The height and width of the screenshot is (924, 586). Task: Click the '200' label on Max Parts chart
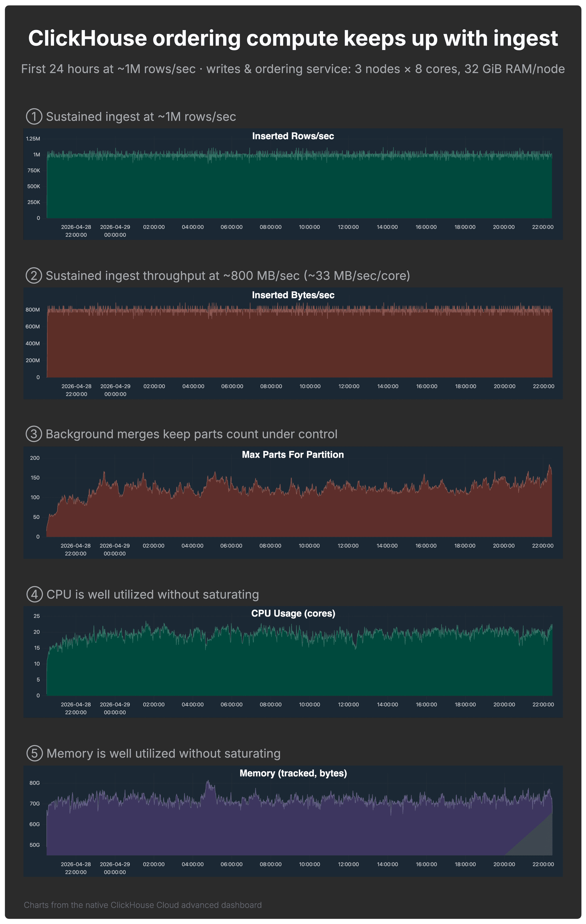click(x=35, y=458)
